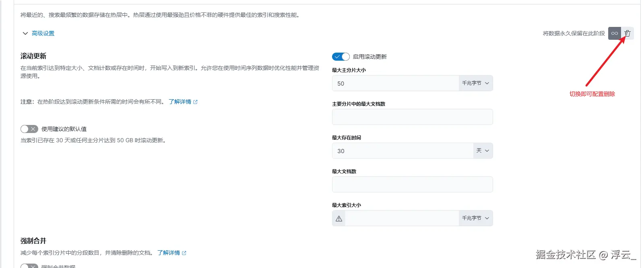Click the 使用建议的默认值 label text
644x268 pixels.
pos(64,129)
